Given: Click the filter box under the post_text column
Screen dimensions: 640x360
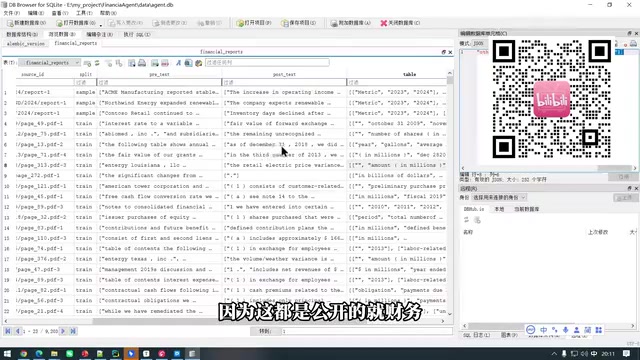Looking at the screenshot, I should coord(284,82).
